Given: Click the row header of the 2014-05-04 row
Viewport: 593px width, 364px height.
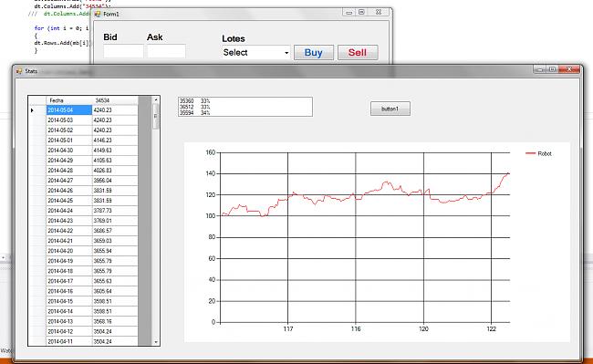Looking at the screenshot, I should coord(37,110).
